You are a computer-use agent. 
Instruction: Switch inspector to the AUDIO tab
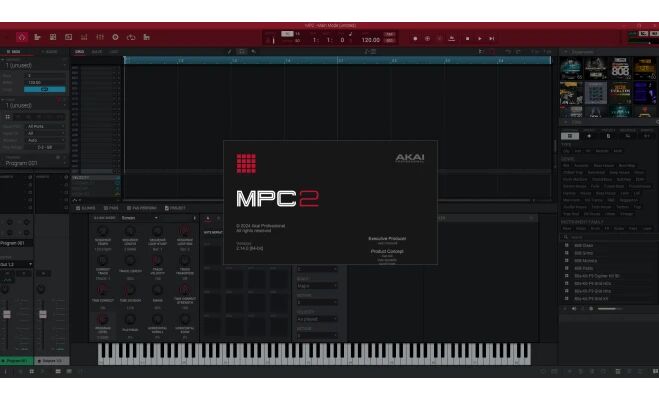(50, 52)
